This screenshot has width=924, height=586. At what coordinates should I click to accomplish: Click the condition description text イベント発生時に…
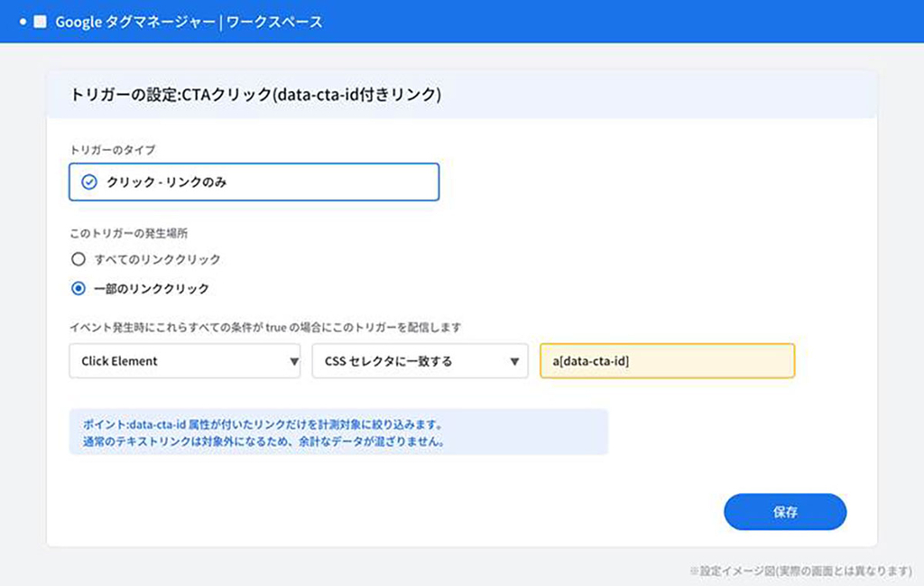(265, 327)
